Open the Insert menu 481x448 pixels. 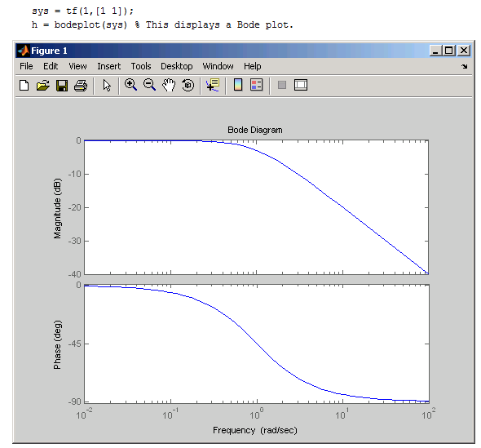(x=109, y=66)
